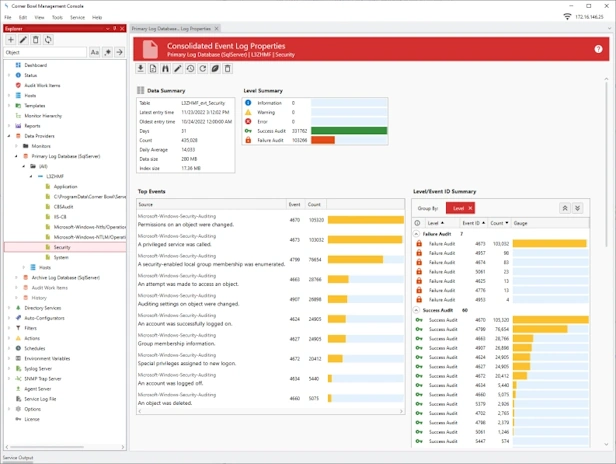Viewport: 616px width, 464px height.
Task: Click the binoculars search icon in log toolbar
Action: [x=165, y=69]
